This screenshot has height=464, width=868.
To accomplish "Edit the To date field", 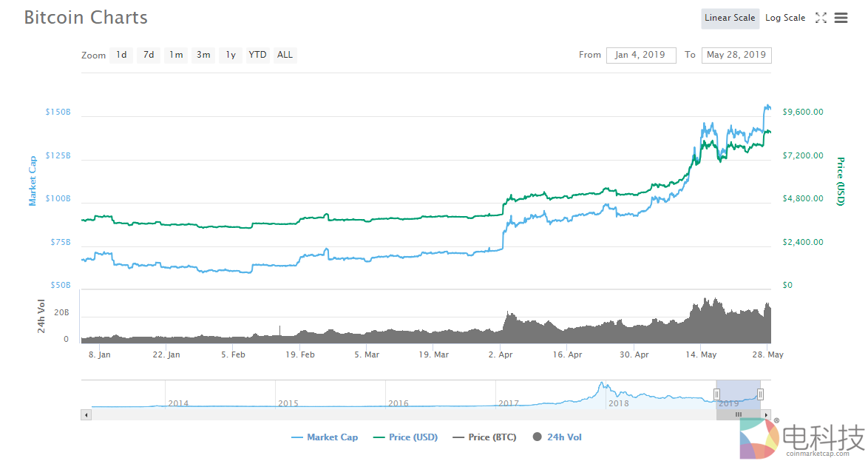I will pos(736,55).
